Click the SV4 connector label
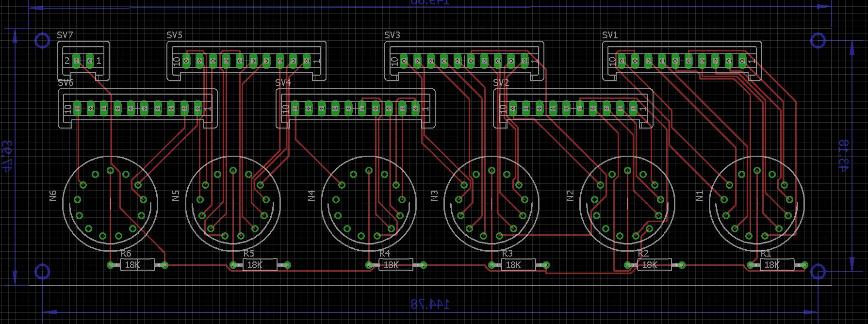Image resolution: width=868 pixels, height=324 pixels. pyautogui.click(x=283, y=83)
